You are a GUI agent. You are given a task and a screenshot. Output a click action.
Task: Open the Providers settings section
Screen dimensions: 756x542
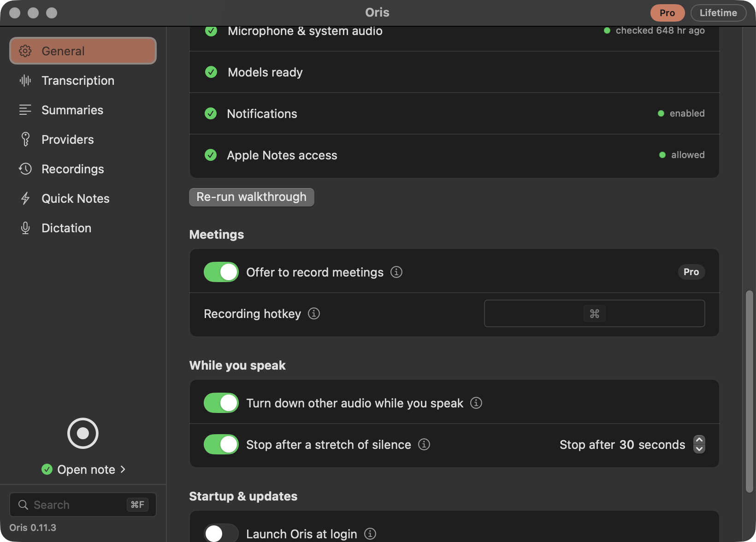(x=83, y=139)
